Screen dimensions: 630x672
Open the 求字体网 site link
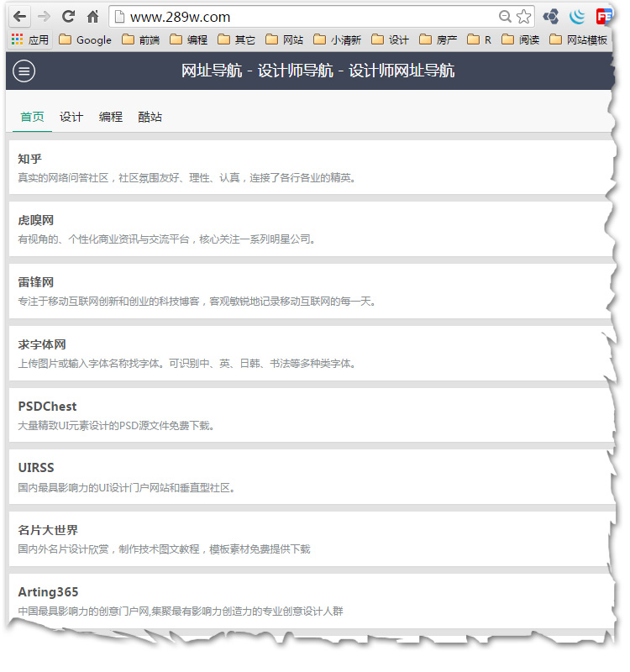[41, 344]
